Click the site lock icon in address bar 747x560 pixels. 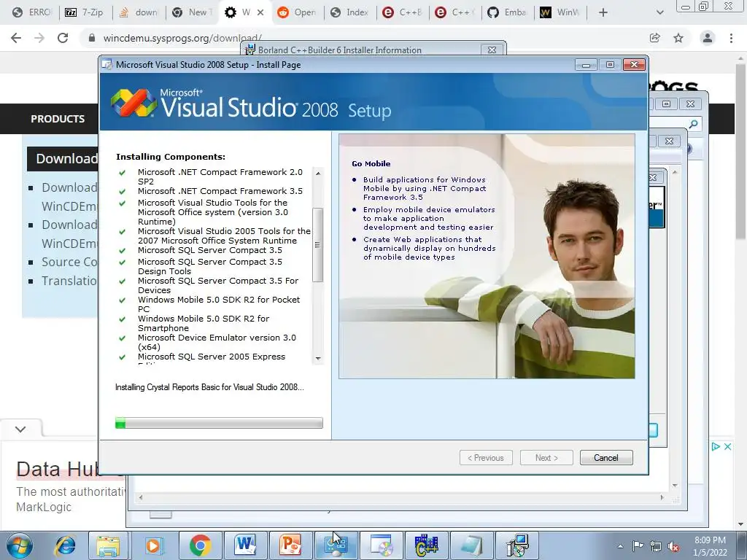click(x=92, y=38)
